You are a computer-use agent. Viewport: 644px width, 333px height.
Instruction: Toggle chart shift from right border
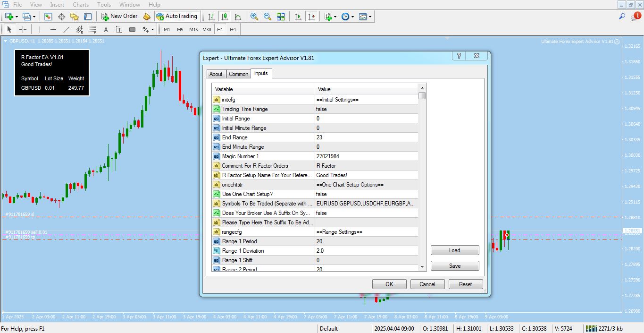[311, 16]
